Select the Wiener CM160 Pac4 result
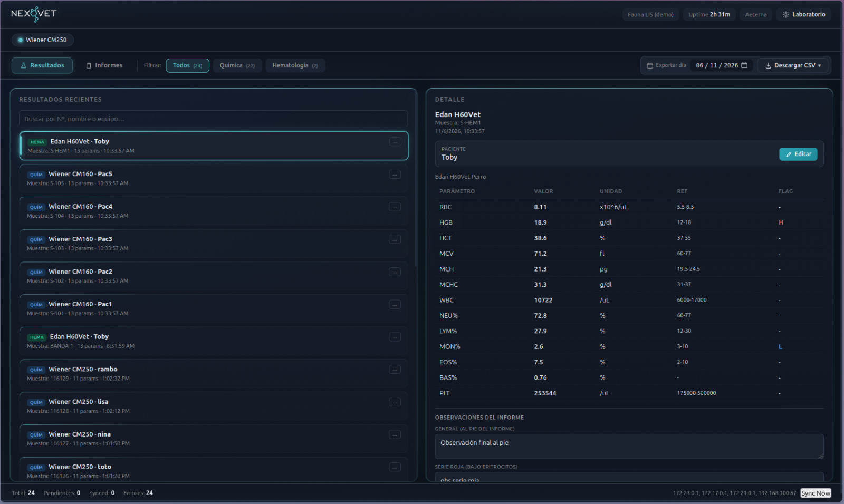Viewport: 844px width, 504px height. (213, 211)
